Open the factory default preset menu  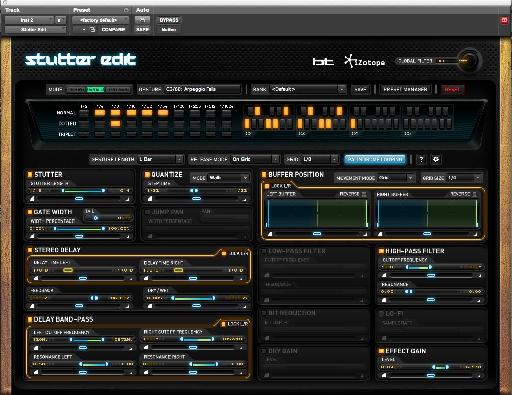100,20
